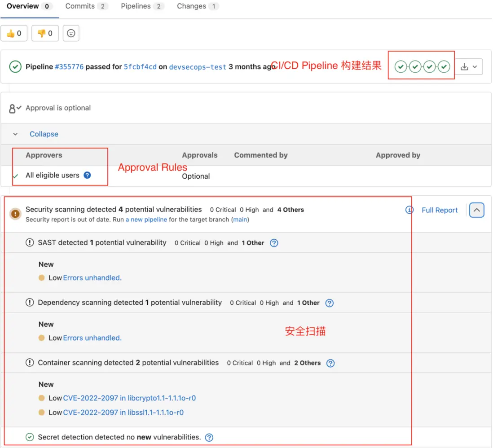Click info icon next to Full Report
Screen dimensions: 493x448
coord(409,210)
